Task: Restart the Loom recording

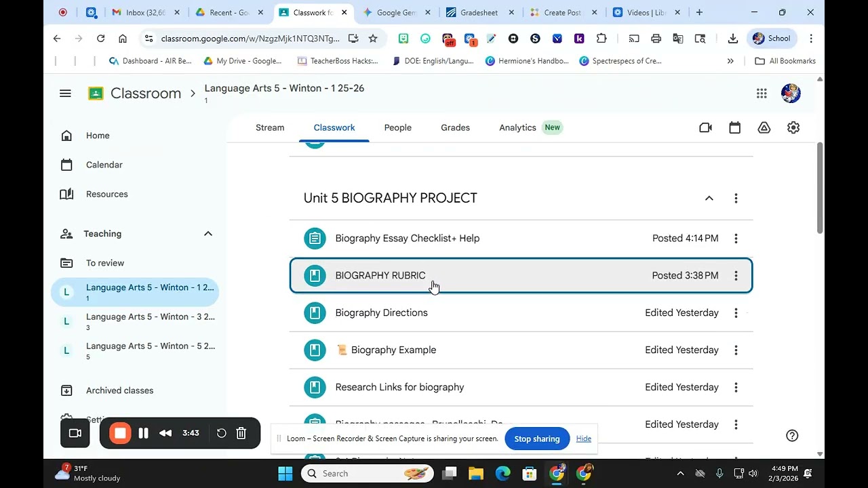Action: click(221, 433)
